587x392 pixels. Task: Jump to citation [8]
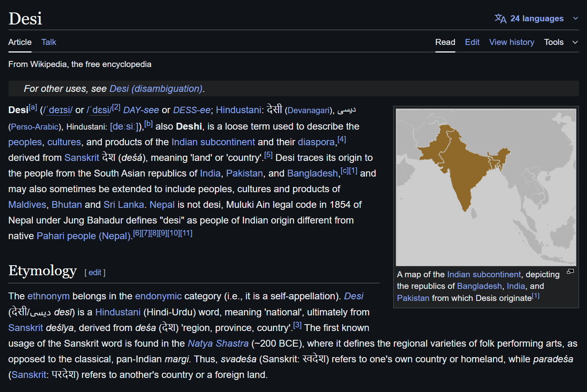[x=154, y=233]
